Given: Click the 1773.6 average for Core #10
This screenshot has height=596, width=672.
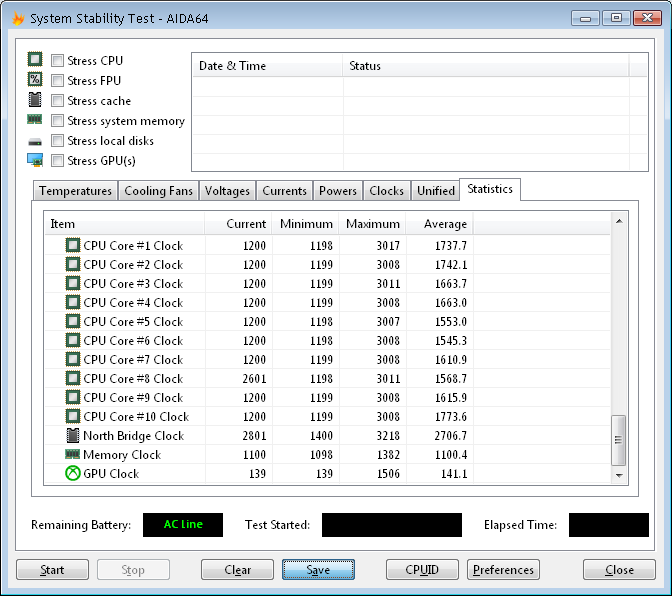Looking at the screenshot, I should pos(451,416).
